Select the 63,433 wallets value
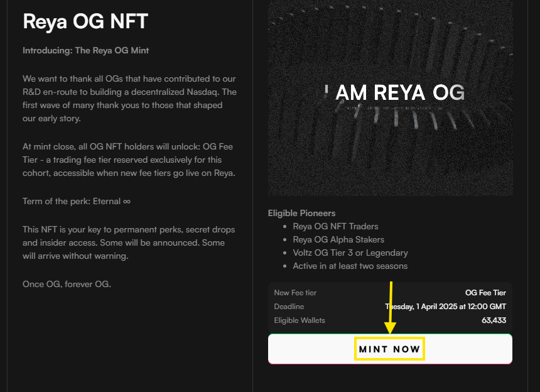This screenshot has width=540, height=392. pos(494,320)
